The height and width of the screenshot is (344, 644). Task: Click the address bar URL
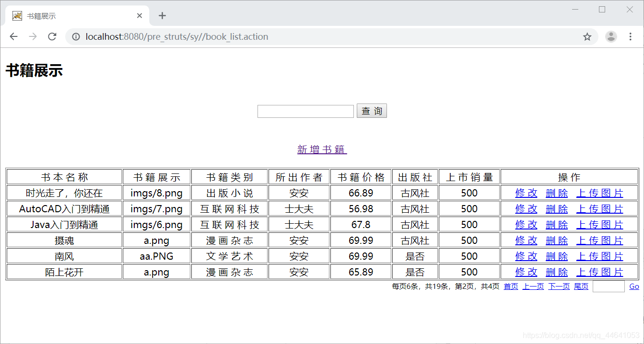pyautogui.click(x=177, y=37)
